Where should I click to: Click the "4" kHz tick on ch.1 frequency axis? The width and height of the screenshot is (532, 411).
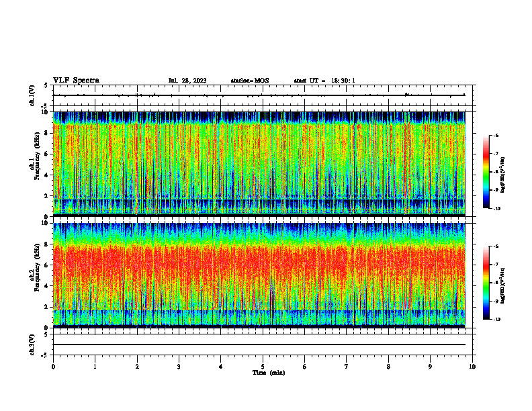(48, 175)
